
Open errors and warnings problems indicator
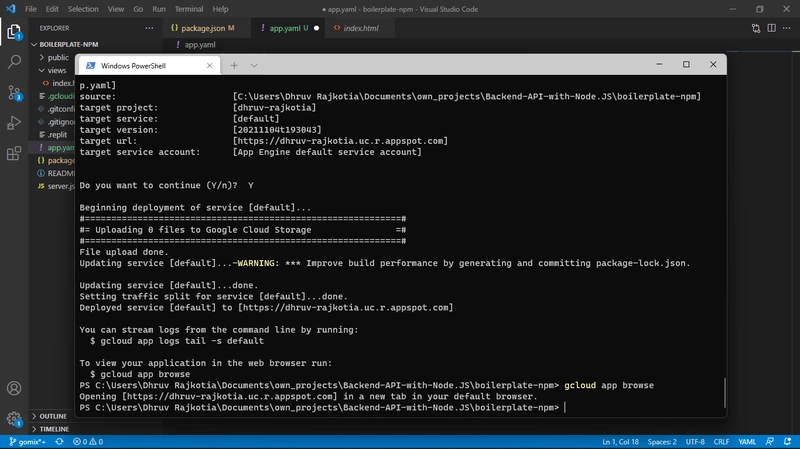click(88, 442)
